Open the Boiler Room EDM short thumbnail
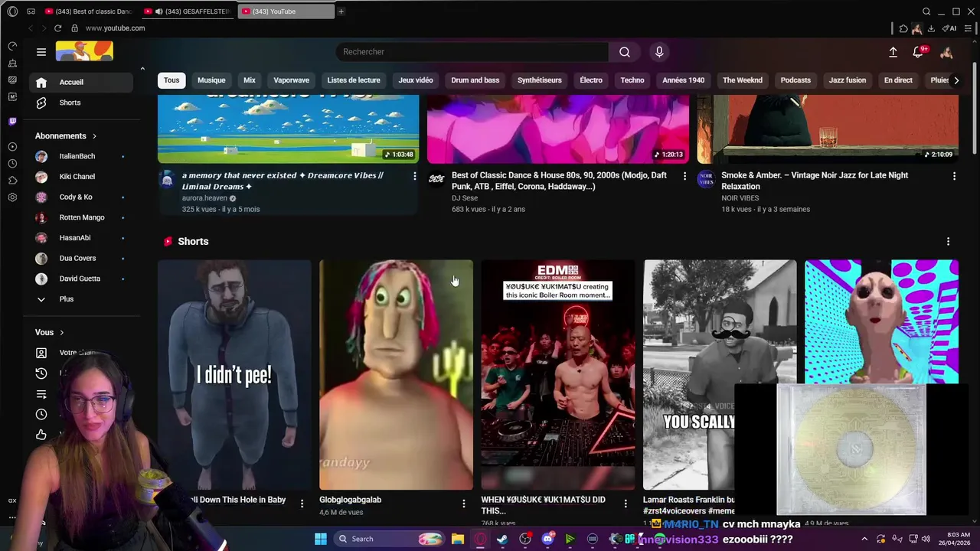The image size is (980, 551). click(558, 375)
